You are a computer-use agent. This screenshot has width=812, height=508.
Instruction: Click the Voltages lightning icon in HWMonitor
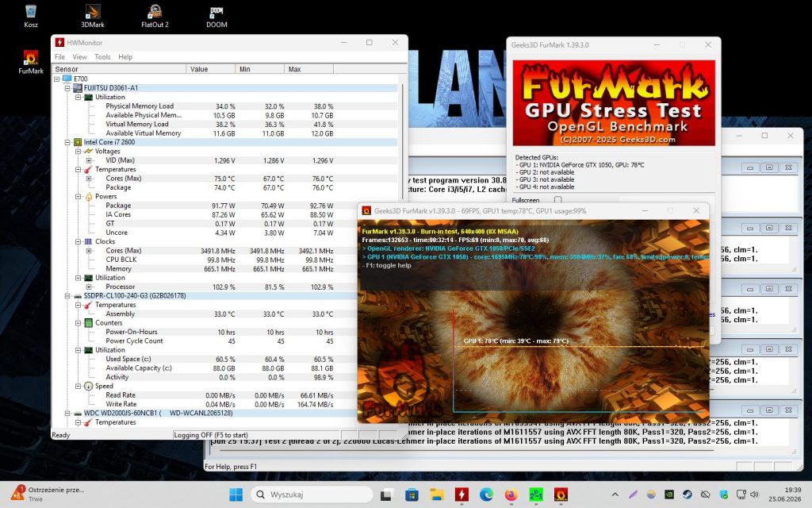pos(89,152)
